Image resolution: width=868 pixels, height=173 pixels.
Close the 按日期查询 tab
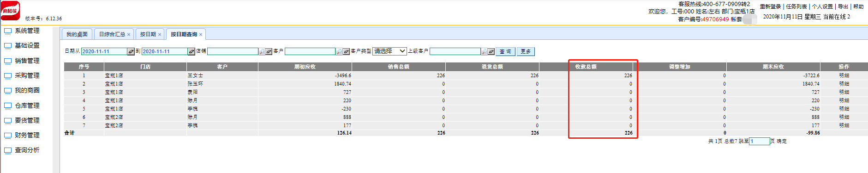click(x=201, y=35)
